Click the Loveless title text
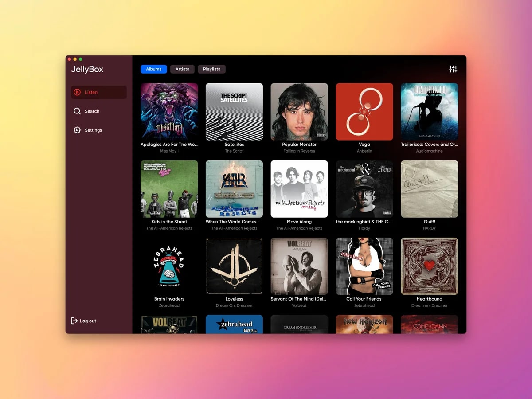Image resolution: width=532 pixels, height=399 pixels. pos(234,299)
